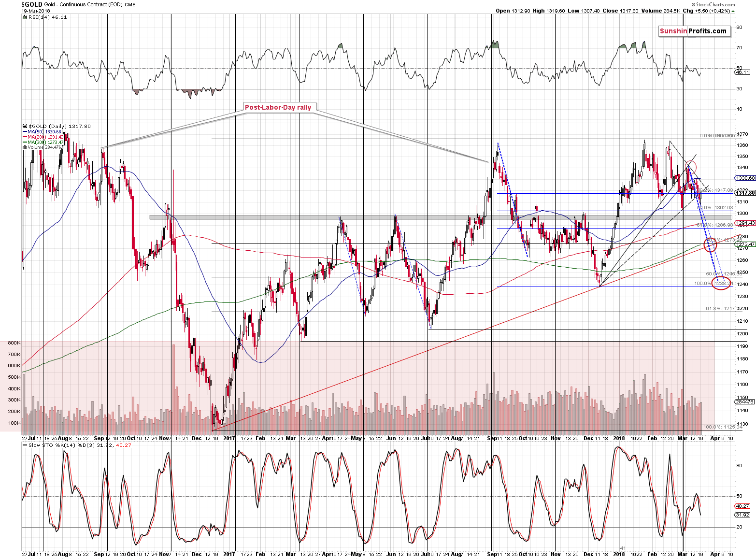Click the chart date 19-Mar-2018
The height and width of the screenshot is (559, 756).
pos(35,11)
